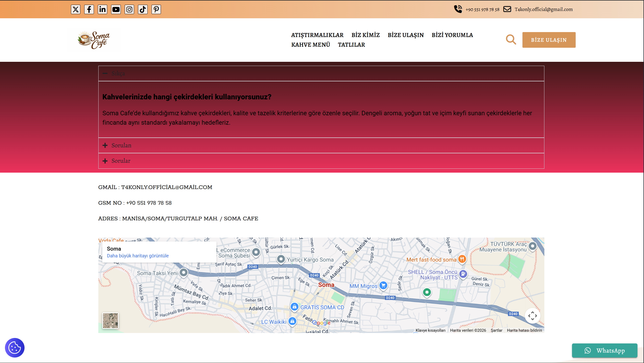Visit the YouTube channel icon
The width and height of the screenshot is (644, 363).
point(116,9)
